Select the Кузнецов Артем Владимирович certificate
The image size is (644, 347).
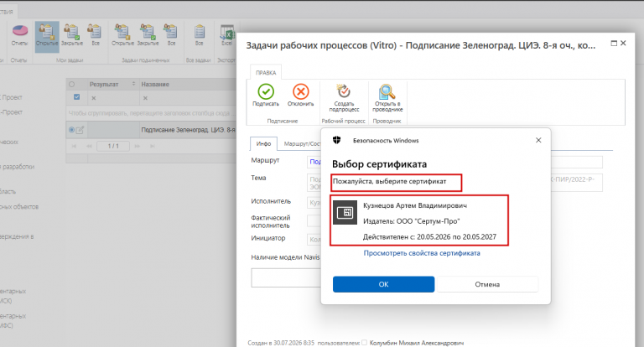pyautogui.click(x=419, y=221)
